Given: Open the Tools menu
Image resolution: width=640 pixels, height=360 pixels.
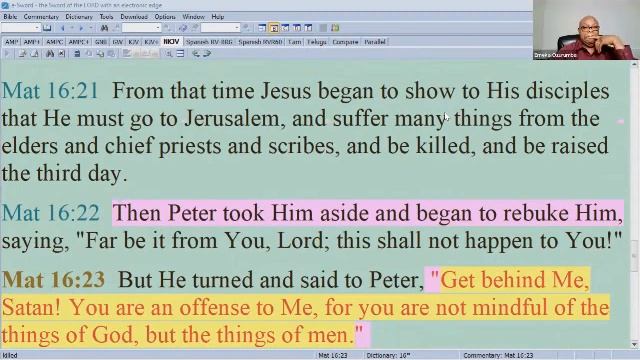Looking at the screenshot, I should (x=106, y=17).
